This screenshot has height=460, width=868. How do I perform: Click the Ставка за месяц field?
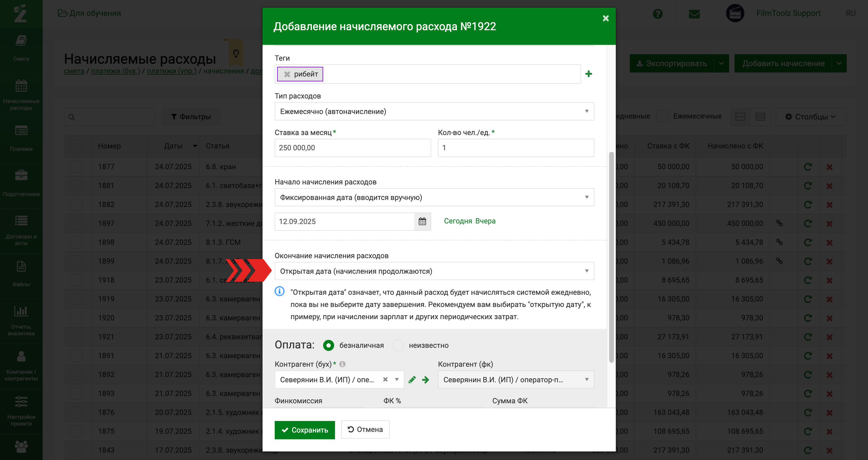click(x=352, y=148)
